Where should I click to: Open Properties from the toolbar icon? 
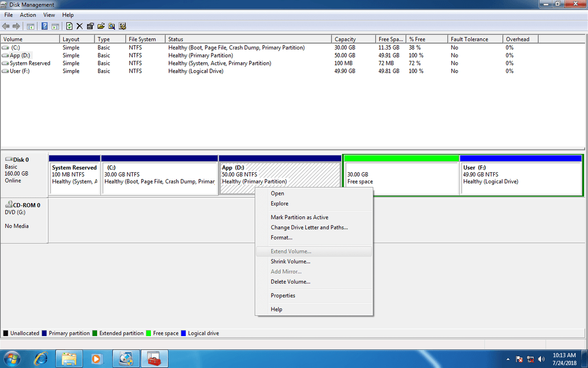point(90,26)
